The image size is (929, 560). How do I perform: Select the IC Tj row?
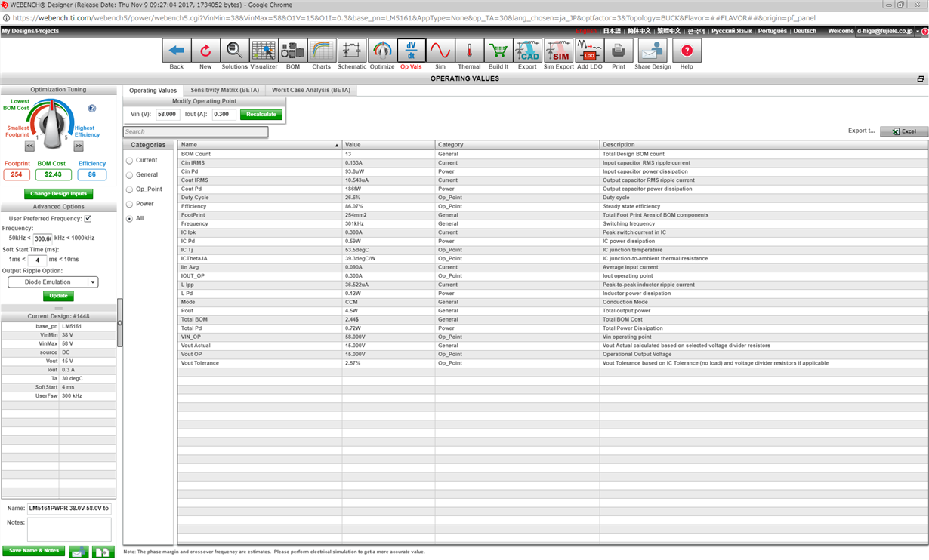point(552,250)
